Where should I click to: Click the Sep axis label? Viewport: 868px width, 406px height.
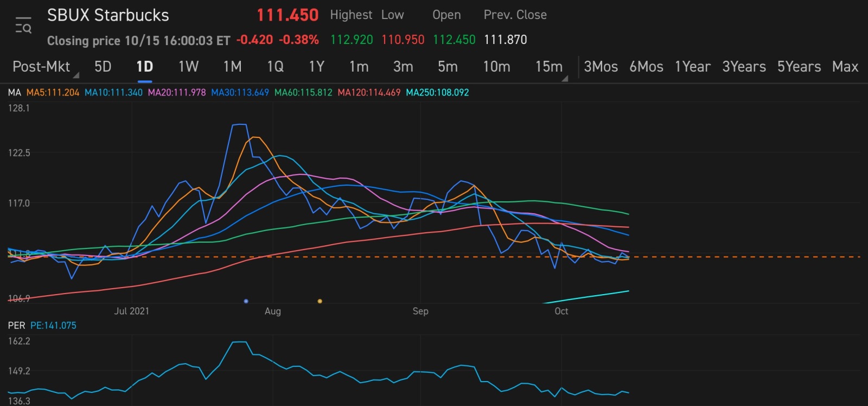coord(420,311)
